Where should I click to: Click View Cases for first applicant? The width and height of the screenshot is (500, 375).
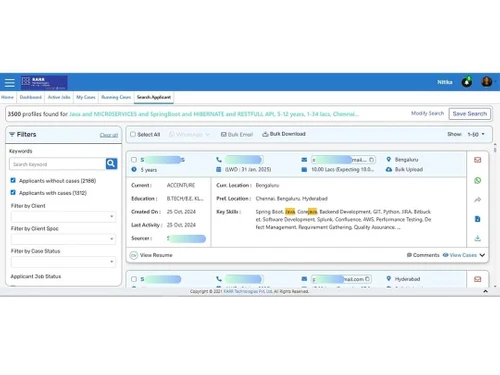pos(460,255)
